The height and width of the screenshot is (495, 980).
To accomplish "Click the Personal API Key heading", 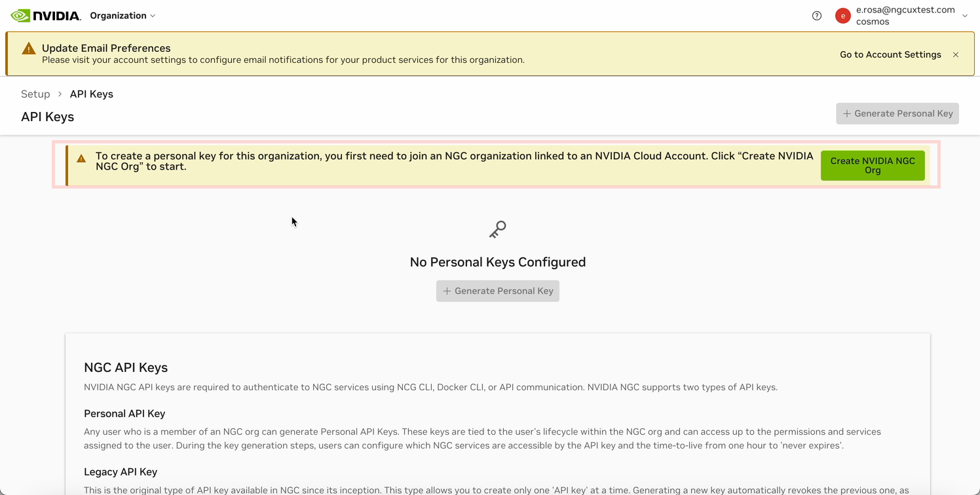I will tap(124, 414).
